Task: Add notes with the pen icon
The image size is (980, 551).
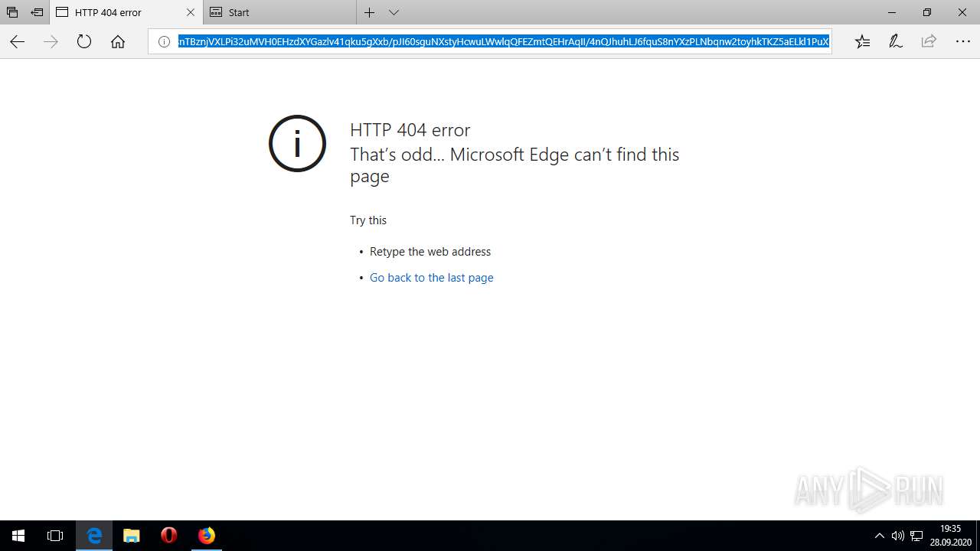Action: (896, 42)
